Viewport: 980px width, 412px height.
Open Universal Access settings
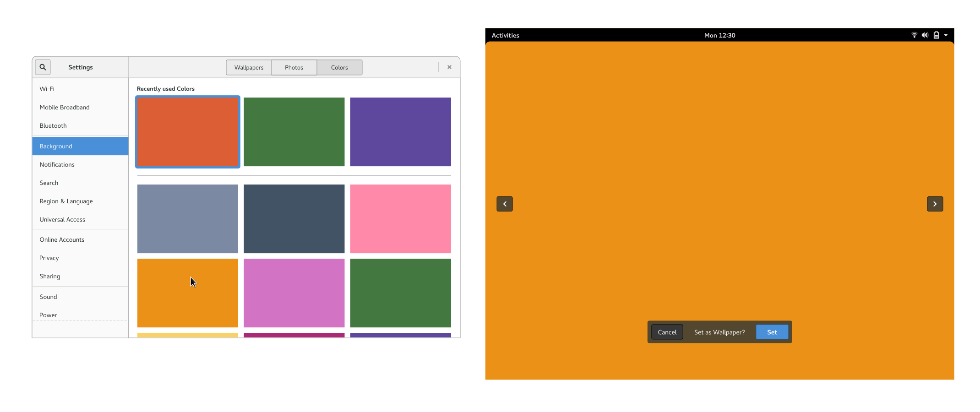tap(80, 219)
